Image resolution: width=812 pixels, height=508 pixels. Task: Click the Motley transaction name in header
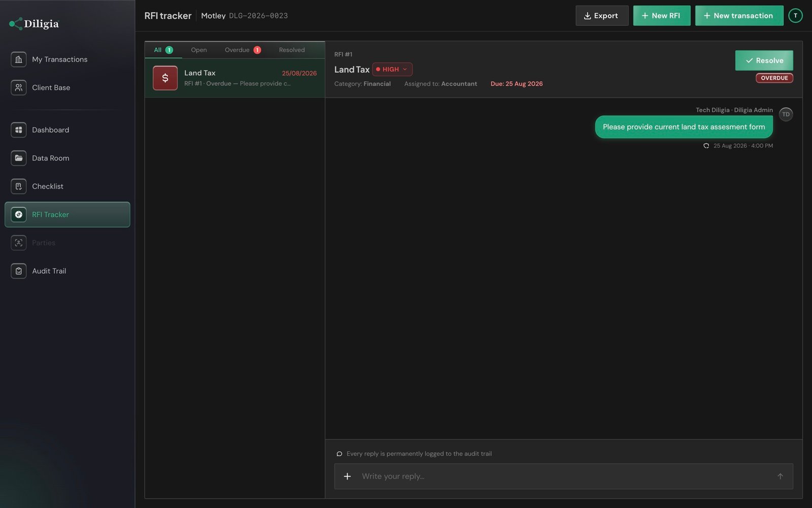tap(213, 16)
